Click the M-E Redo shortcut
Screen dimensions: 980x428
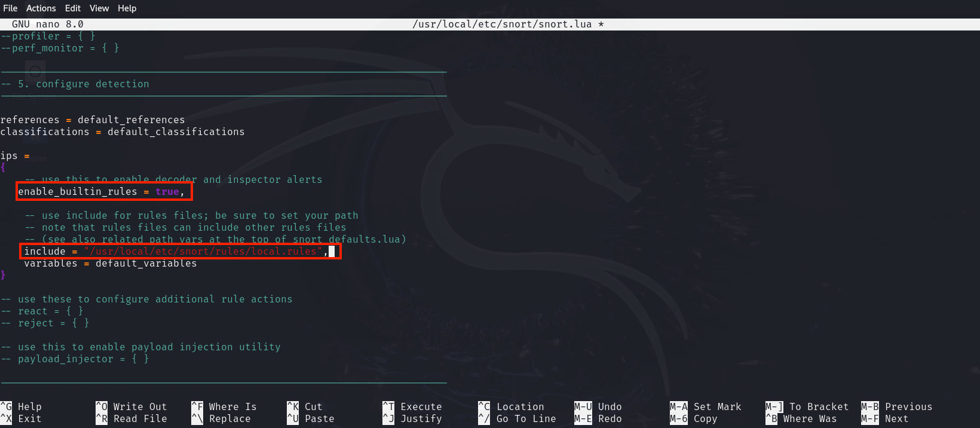[x=598, y=418]
